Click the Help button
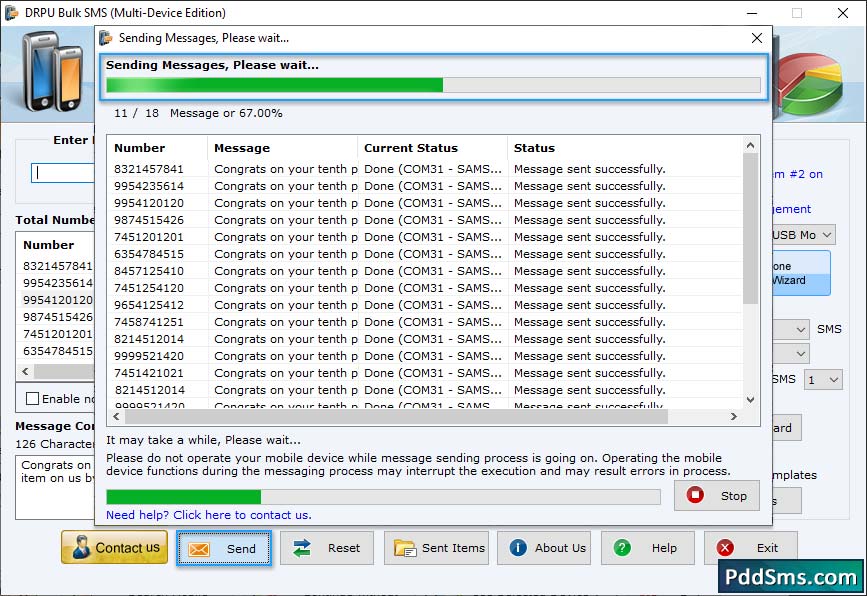This screenshot has height=596, width=867. coord(647,548)
